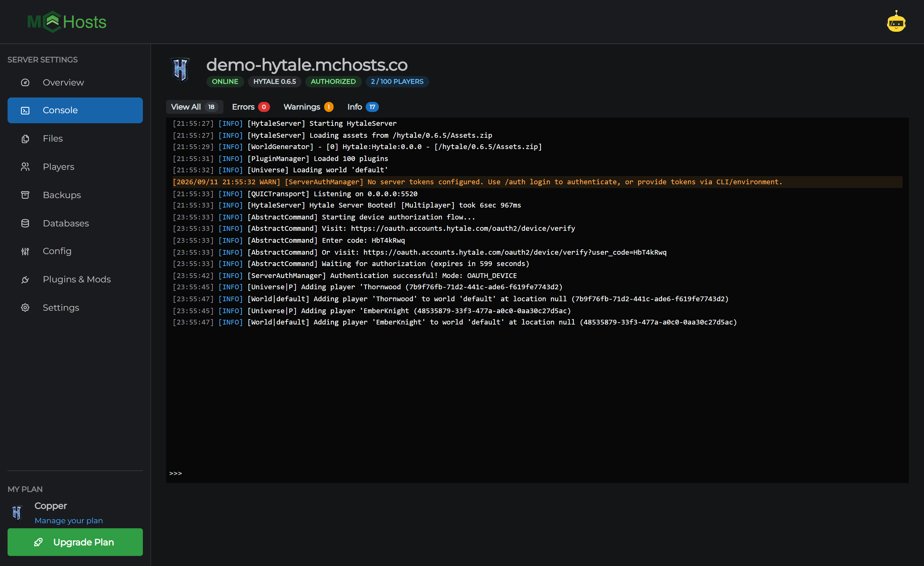The width and height of the screenshot is (924, 566).
Task: Switch to the View All log tab
Action: [194, 107]
